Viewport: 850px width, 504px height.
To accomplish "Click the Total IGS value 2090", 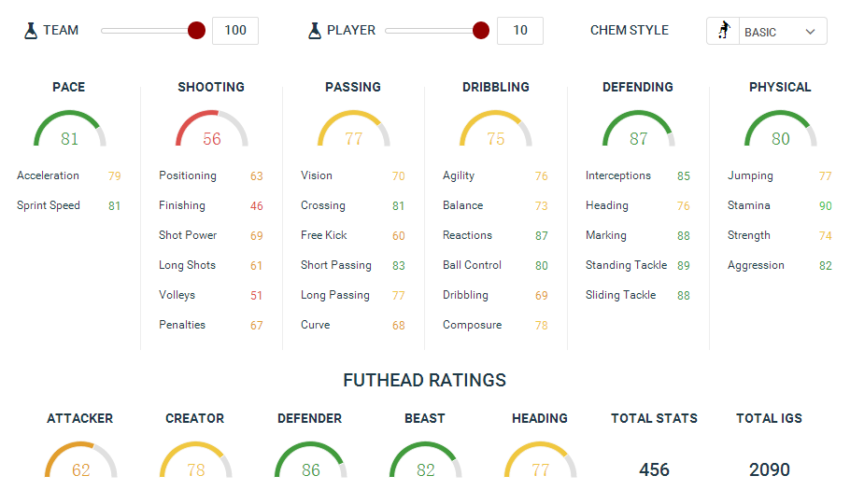I will pyautogui.click(x=769, y=469).
